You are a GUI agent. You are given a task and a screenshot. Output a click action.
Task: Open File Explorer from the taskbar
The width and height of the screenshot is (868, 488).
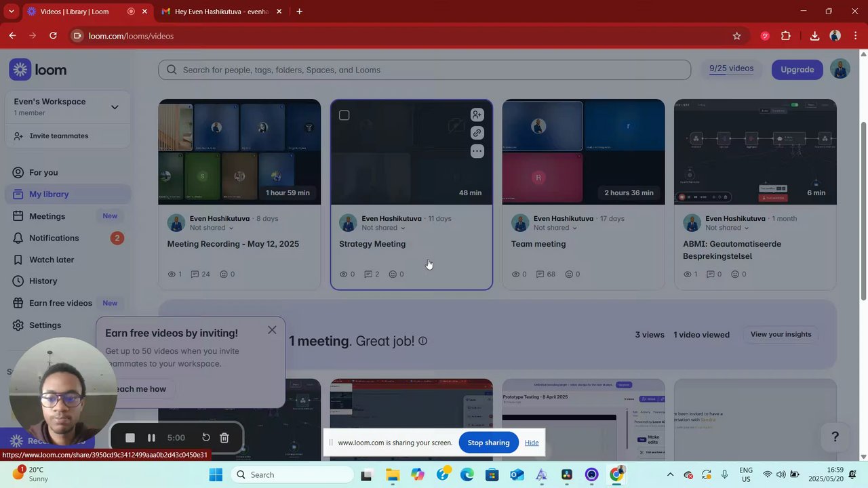pos(393,474)
